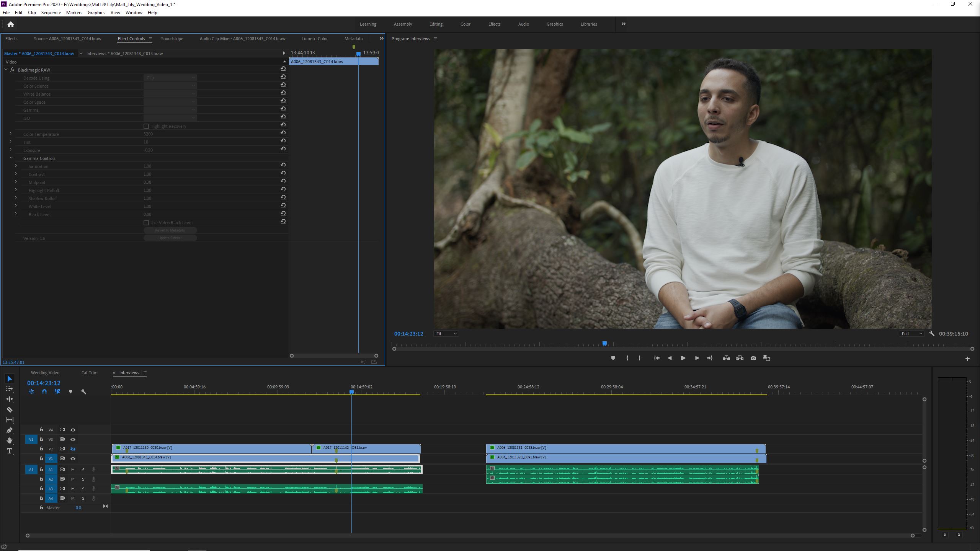Image resolution: width=980 pixels, height=551 pixels.
Task: Select the Pen tool
Action: (x=10, y=430)
